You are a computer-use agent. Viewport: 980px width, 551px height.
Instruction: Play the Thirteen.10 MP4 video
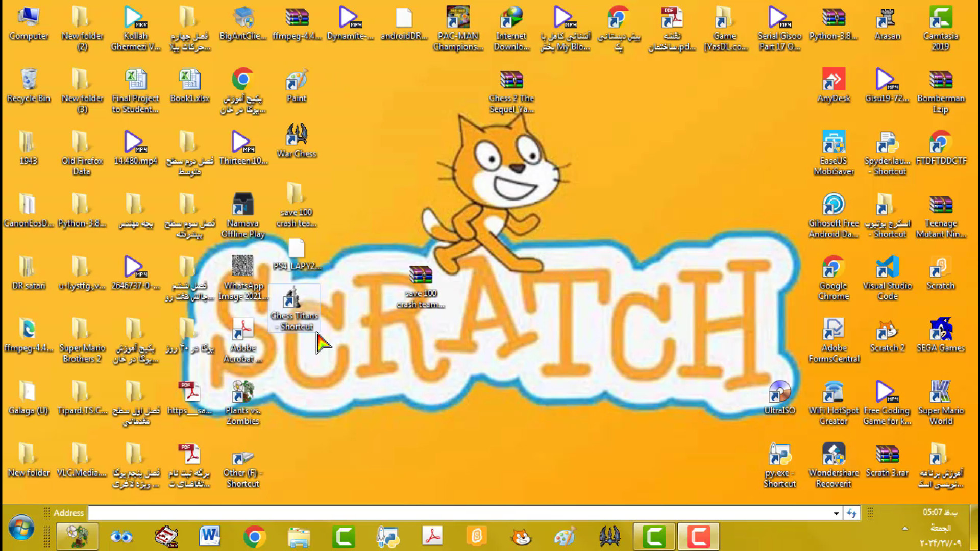243,148
